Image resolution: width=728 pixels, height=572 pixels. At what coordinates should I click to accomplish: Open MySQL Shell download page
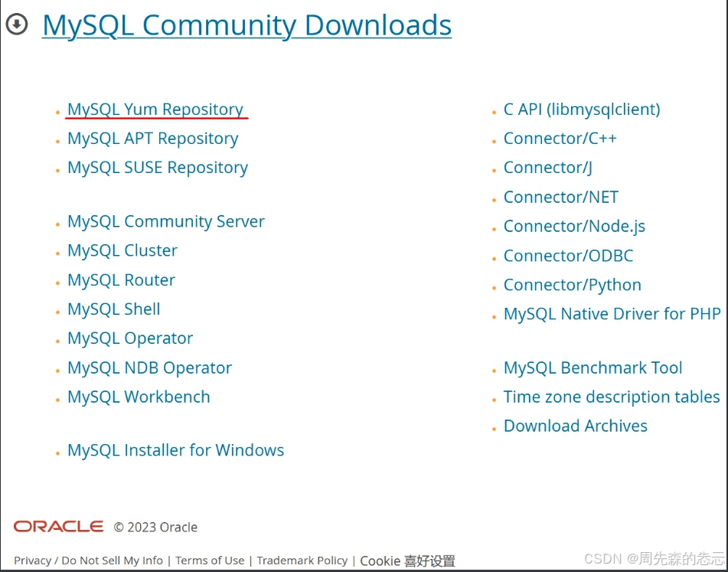tap(114, 309)
